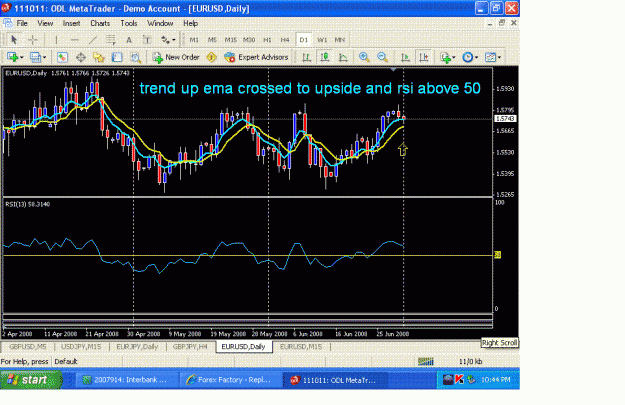This screenshot has width=625, height=405.
Task: Toggle the Terminal window icon
Action: tap(117, 57)
